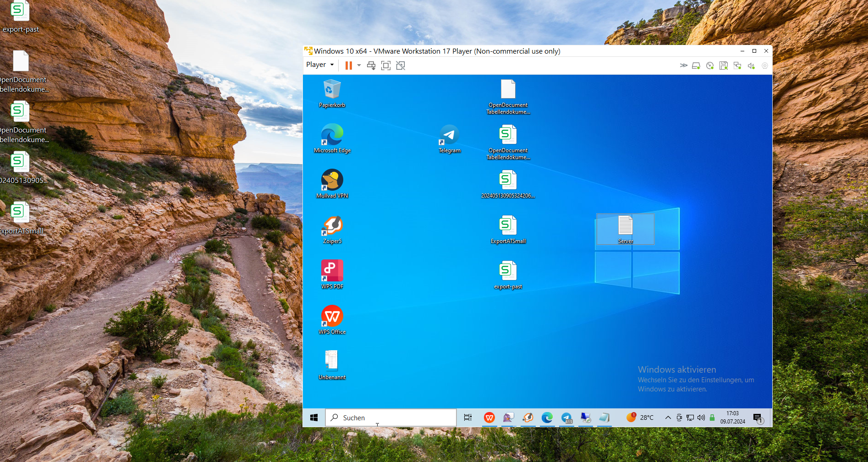Select the blank OpenDocument Tabellendokument file in VM

(x=508, y=96)
